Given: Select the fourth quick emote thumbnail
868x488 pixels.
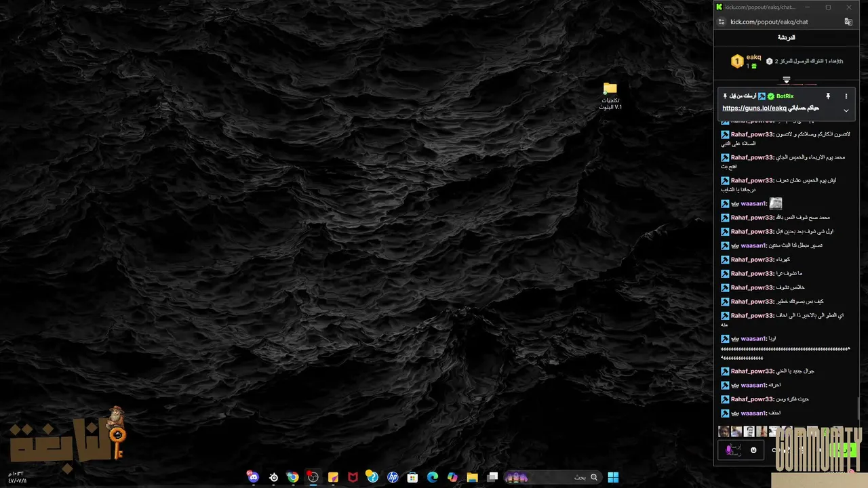Looking at the screenshot, I should click(x=762, y=432).
